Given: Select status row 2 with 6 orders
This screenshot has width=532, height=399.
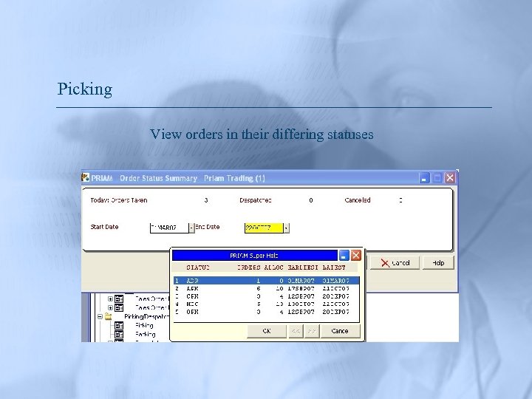Looking at the screenshot, I should pos(266,288).
